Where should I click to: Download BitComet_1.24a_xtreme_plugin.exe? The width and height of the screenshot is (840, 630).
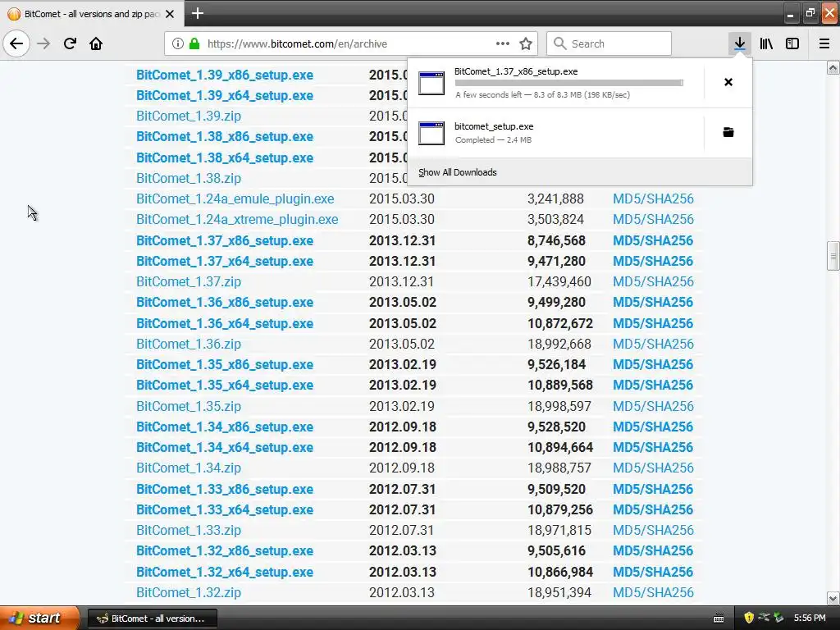click(x=237, y=219)
